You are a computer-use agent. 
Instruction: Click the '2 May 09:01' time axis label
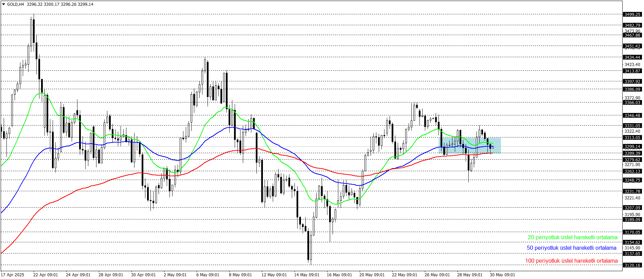click(x=175, y=275)
